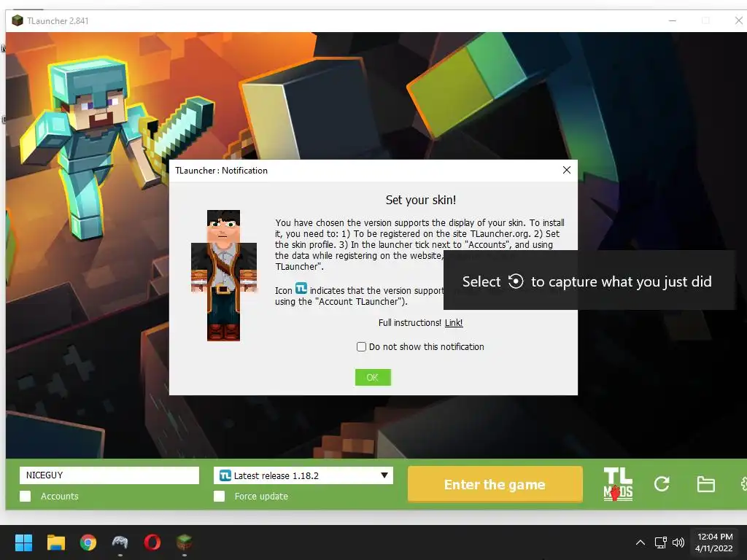Open launcher settings gear icon
The image size is (747, 560).
[x=743, y=484]
